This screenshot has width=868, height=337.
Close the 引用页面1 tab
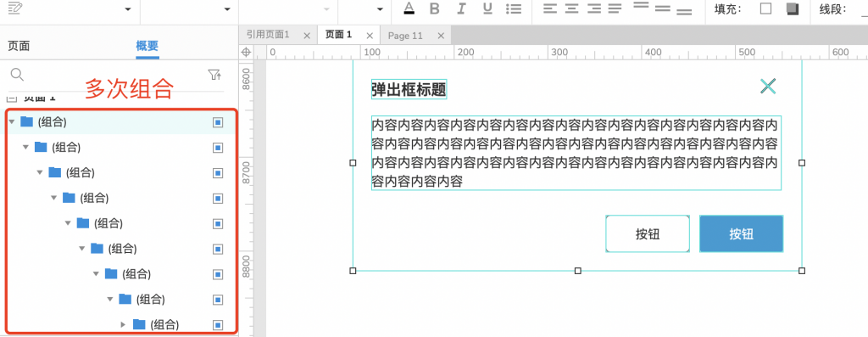coord(307,36)
